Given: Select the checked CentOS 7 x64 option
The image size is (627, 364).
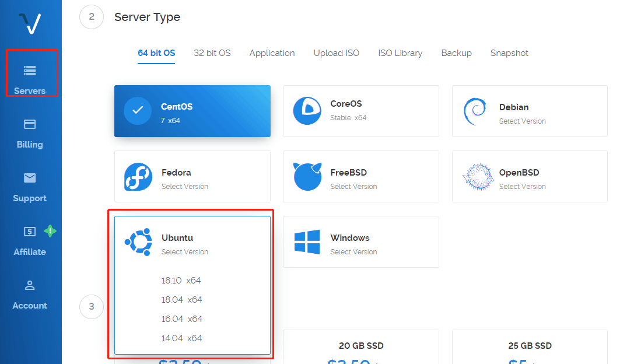Looking at the screenshot, I should (x=192, y=111).
